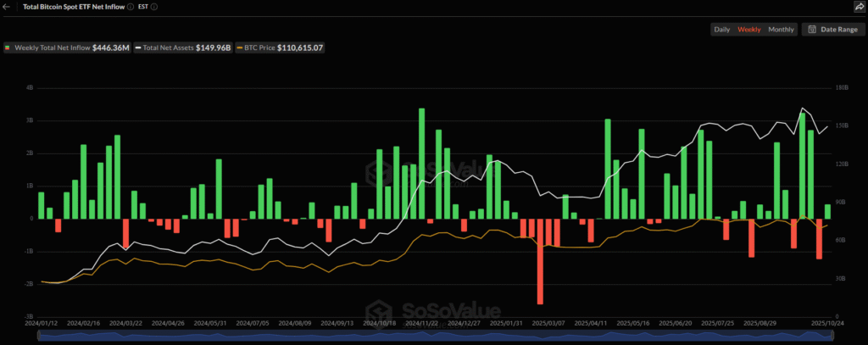Toggle the Weekly Total Net Inflow series

68,48
